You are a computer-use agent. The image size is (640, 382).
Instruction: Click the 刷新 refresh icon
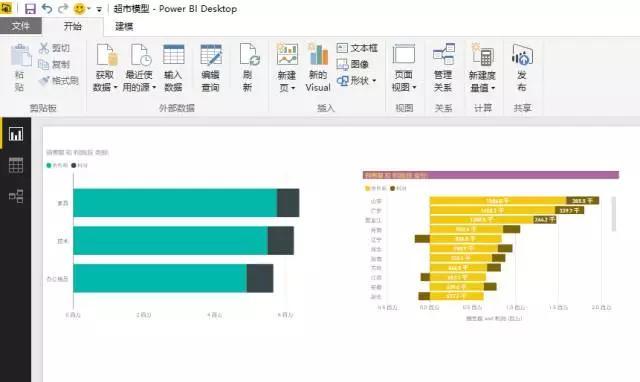pyautogui.click(x=249, y=67)
